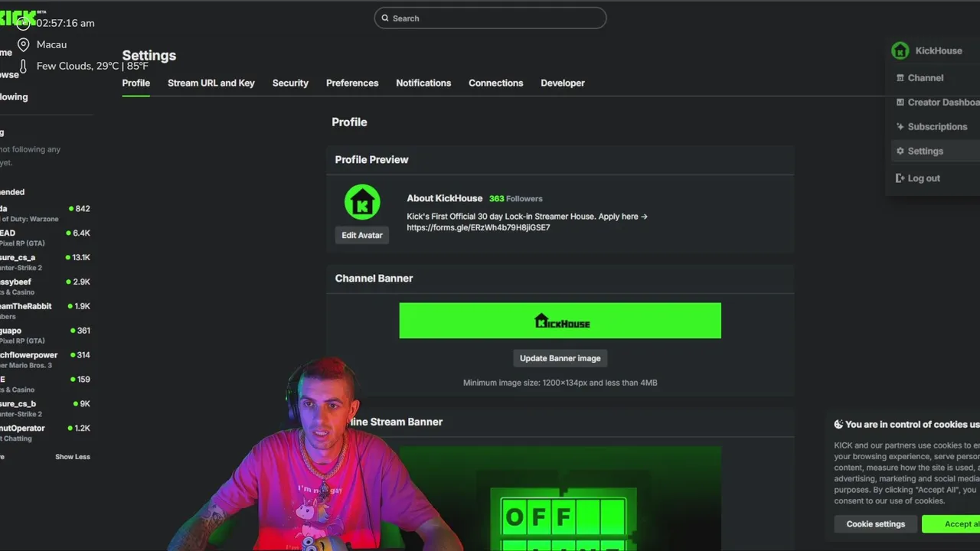
Task: Open recommended channel with 1.9K viewers
Action: [45, 311]
